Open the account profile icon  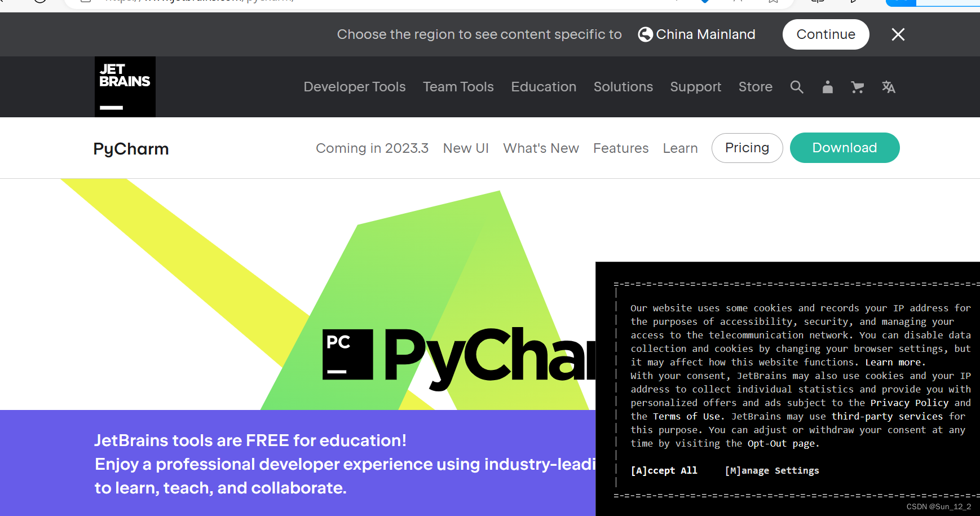[x=827, y=87]
